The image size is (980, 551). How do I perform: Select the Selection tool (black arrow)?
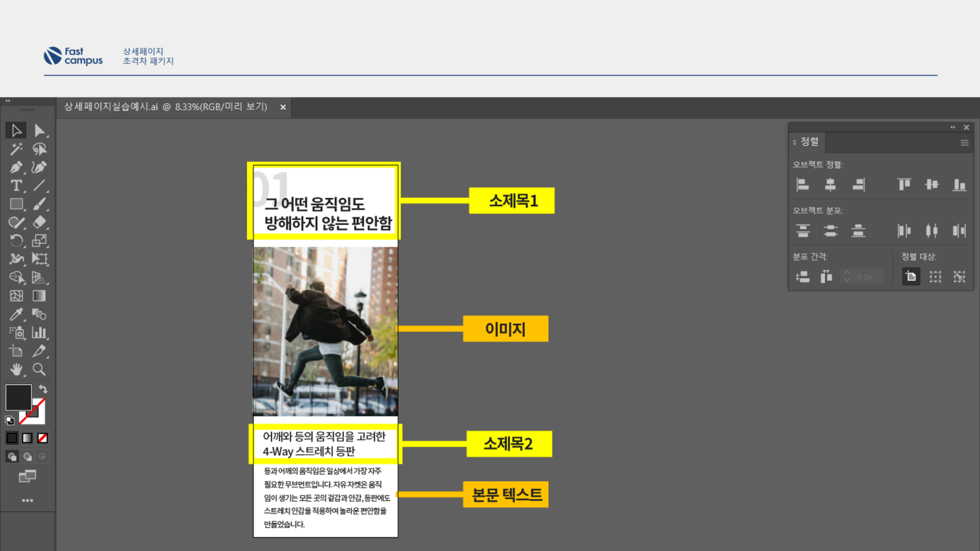point(16,131)
